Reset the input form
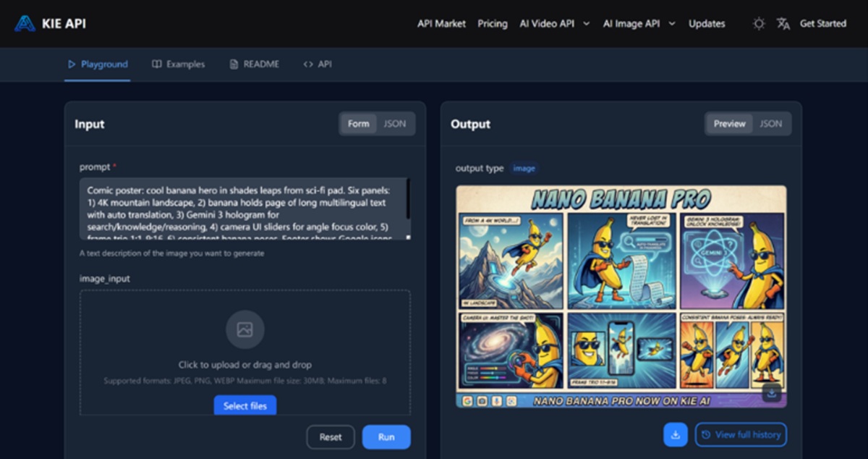This screenshot has width=868, height=459. point(331,437)
